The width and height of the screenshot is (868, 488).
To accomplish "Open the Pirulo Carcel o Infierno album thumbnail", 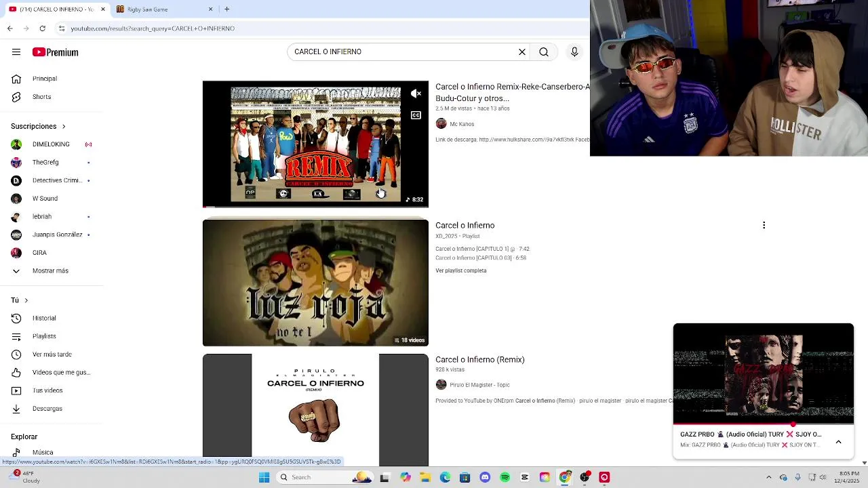I will coord(315,410).
